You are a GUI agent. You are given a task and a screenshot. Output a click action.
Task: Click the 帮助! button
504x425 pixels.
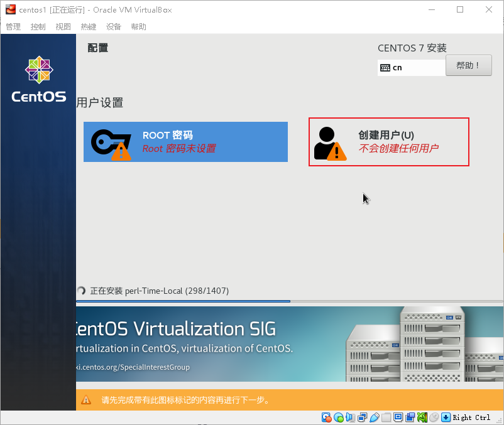pyautogui.click(x=468, y=65)
